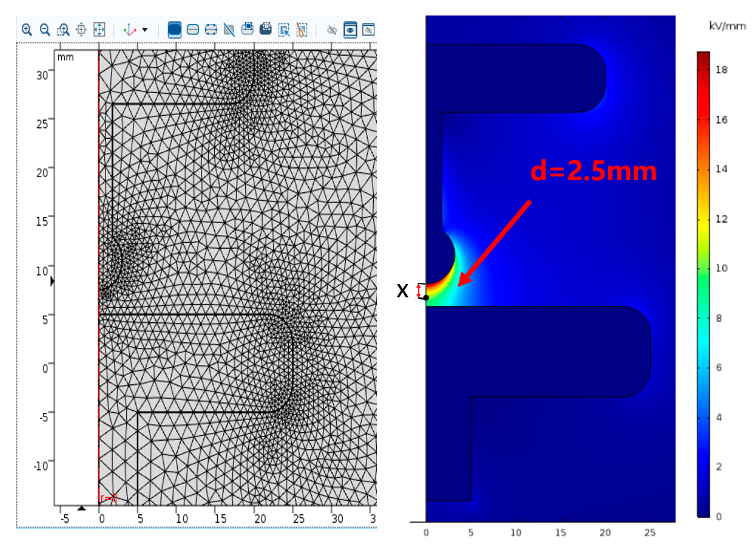Click the Deselect All crossed-square icon

click(229, 29)
